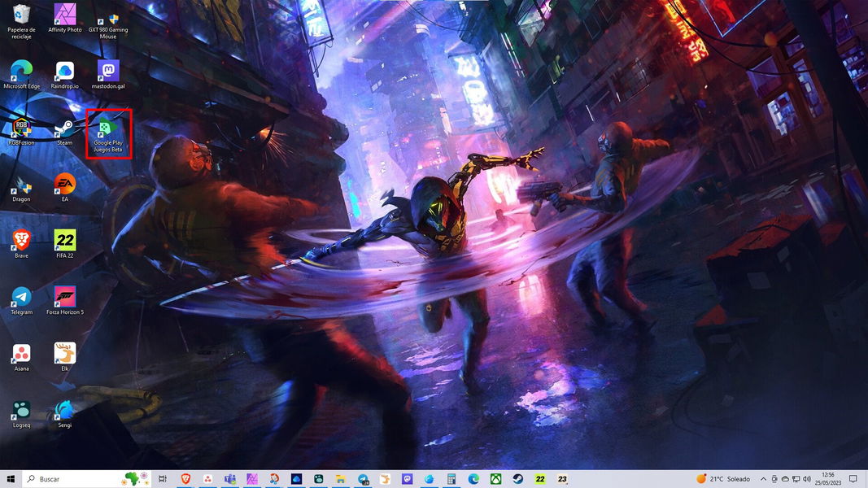Open the Papelera de reciclaje desktop icon

(21, 22)
